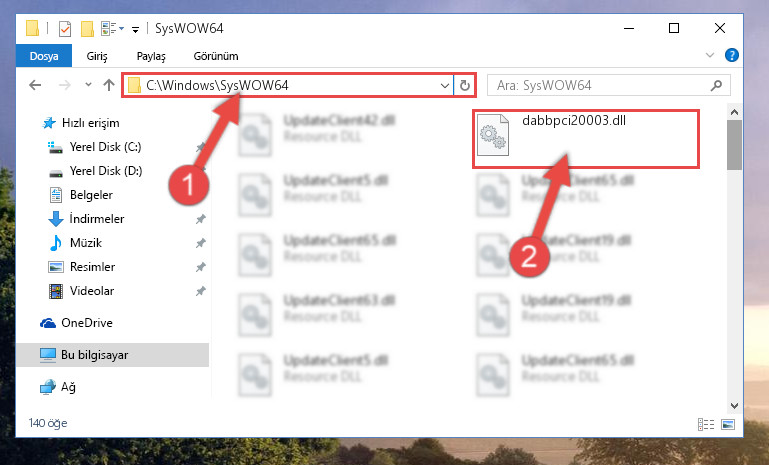
Task: Toggle the pin next to Videolar
Action: 201,291
